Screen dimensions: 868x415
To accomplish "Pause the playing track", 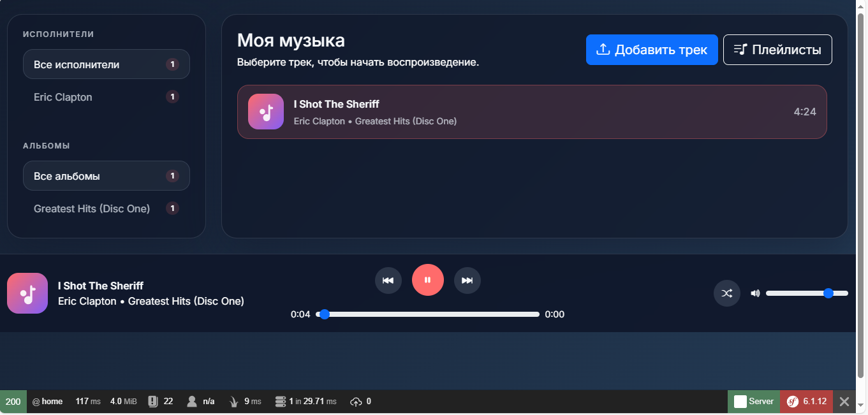I will (x=428, y=280).
